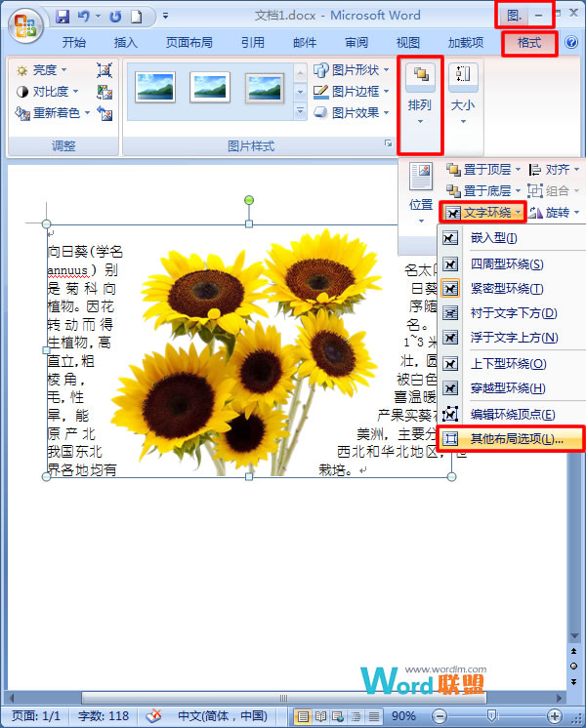Open the 加载项 add-ins tab
586x728 pixels.
(x=466, y=43)
